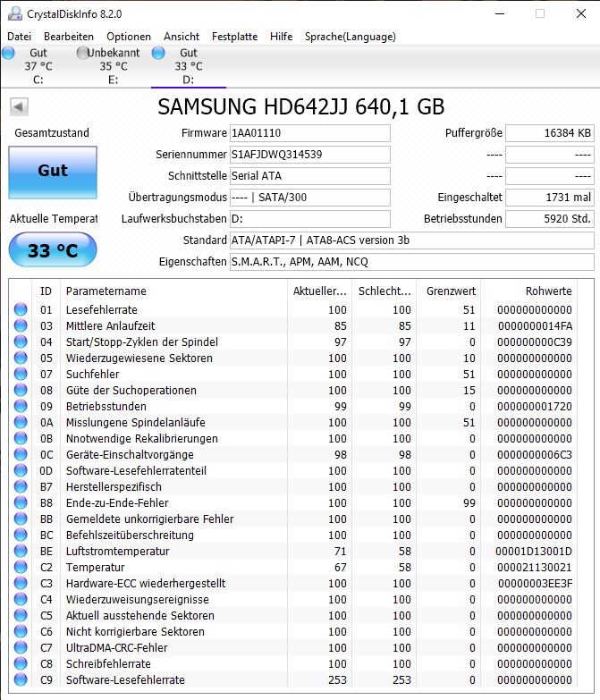Sort by the Parametername column header

click(174, 291)
